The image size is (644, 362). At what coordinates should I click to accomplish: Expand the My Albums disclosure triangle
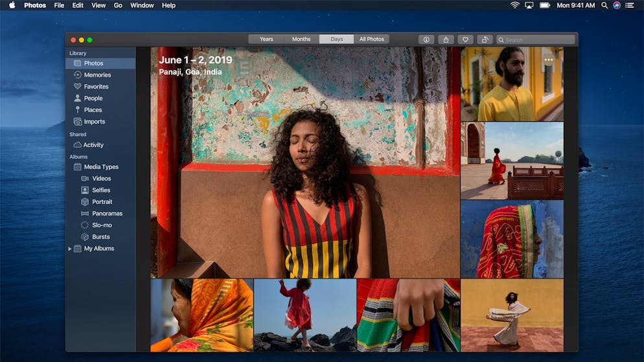(70, 249)
